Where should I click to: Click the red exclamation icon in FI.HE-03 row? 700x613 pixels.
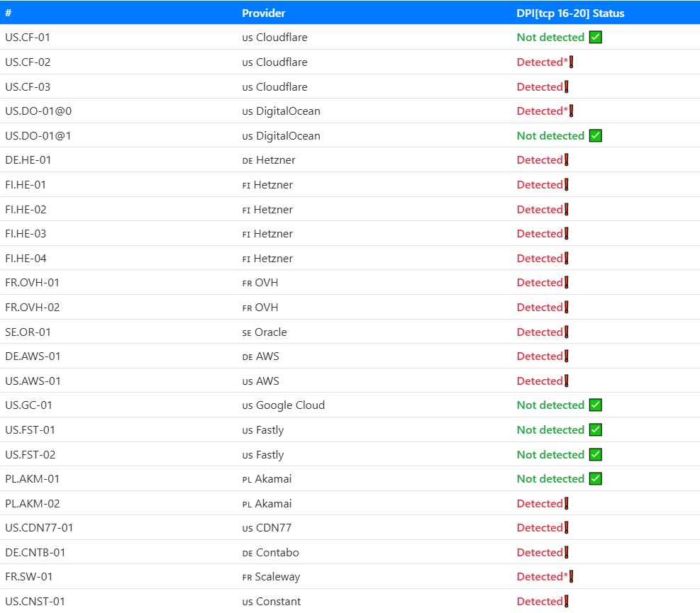[567, 233]
